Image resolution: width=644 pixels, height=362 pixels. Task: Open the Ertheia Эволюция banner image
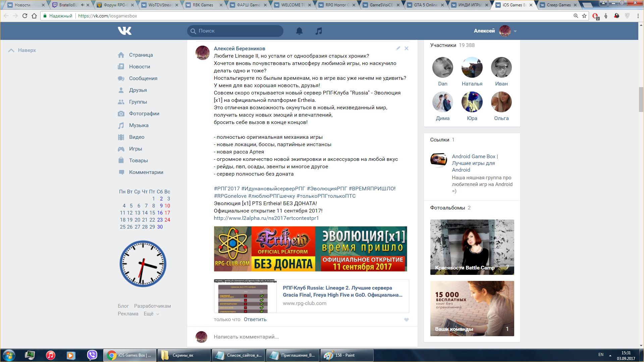point(310,249)
